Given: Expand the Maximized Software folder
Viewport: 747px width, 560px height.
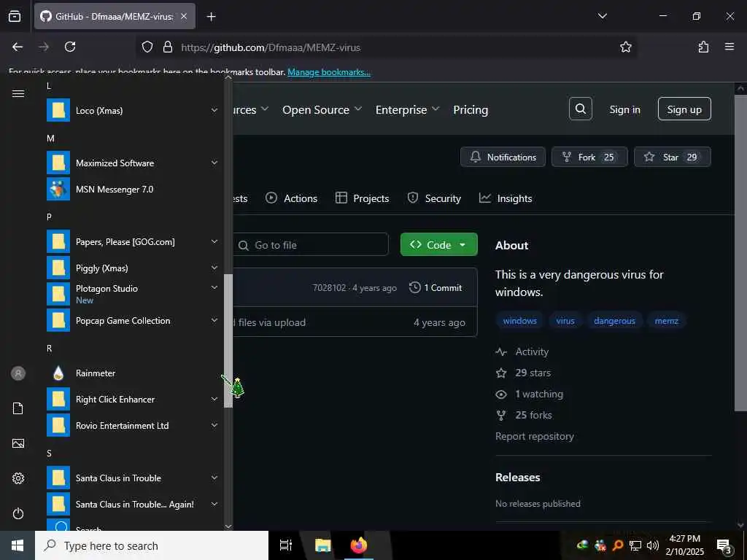Looking at the screenshot, I should click(214, 163).
